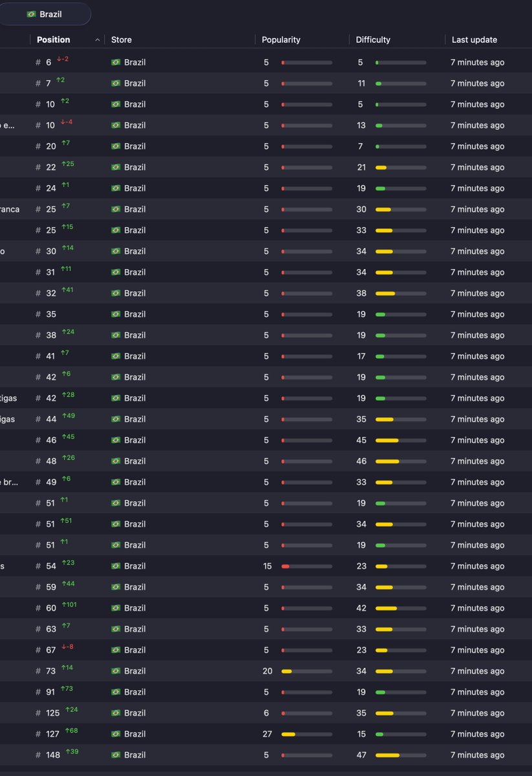Click the red ↓-2 change on position 6
Viewport: 532px width, 776px height.
63,59
